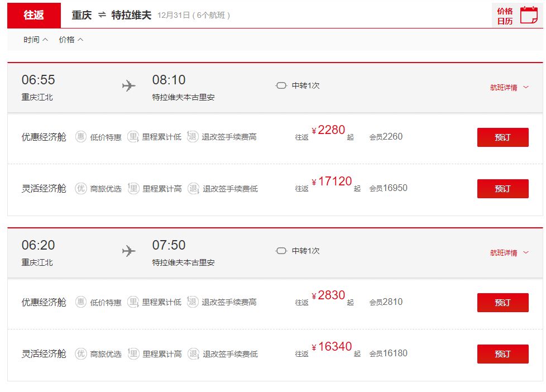Click the airplane icon on the 06:55 flight
Screen dimensions: 546x392
click(128, 85)
